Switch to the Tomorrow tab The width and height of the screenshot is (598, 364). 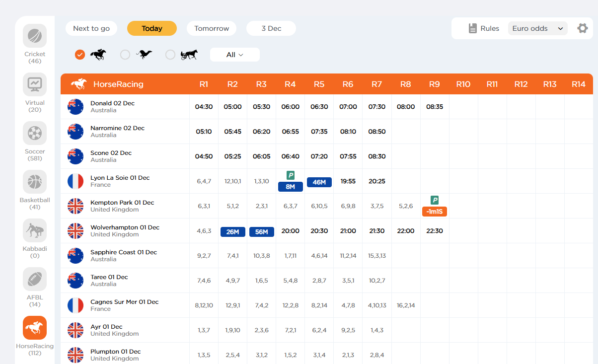tap(211, 28)
